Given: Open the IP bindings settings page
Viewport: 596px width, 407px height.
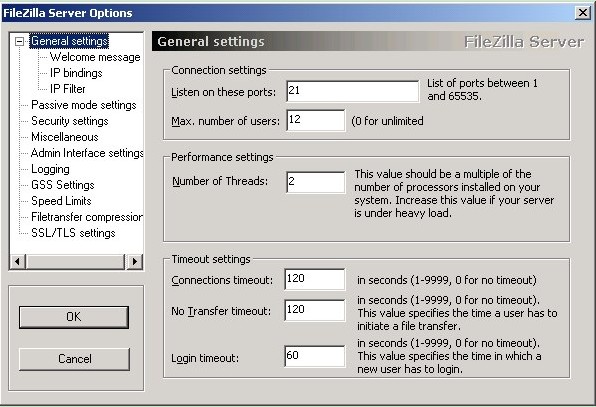Looking at the screenshot, I should coord(76,73).
